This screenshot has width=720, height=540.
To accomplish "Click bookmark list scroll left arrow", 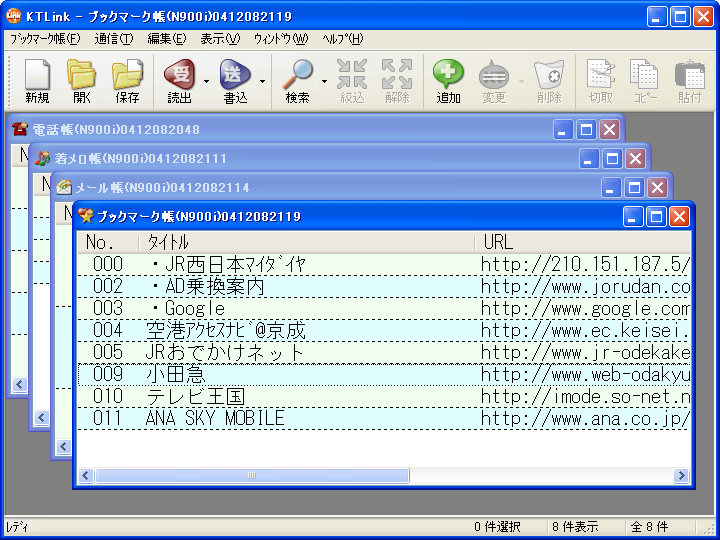I will (x=86, y=475).
